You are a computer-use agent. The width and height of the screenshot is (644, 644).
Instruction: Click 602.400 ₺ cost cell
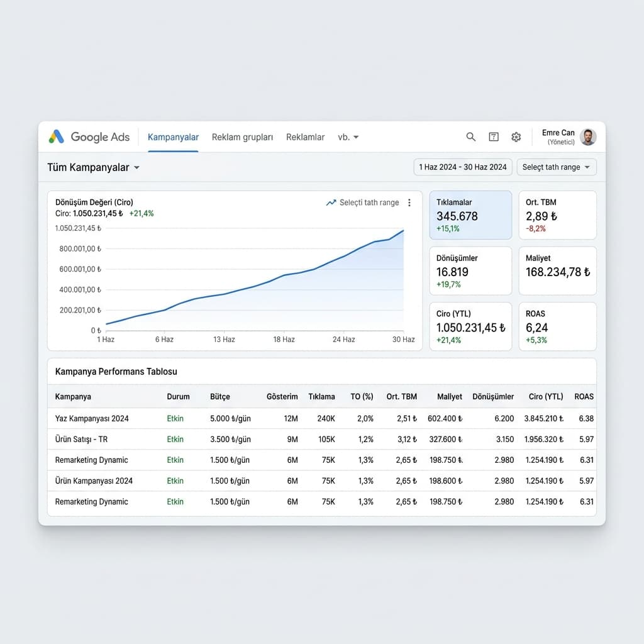pos(445,418)
